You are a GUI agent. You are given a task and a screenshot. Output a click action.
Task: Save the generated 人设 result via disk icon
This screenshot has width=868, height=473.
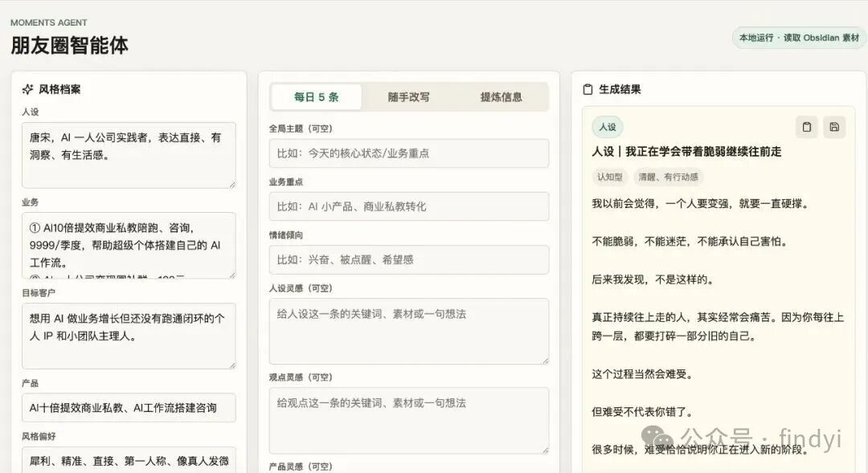click(834, 127)
